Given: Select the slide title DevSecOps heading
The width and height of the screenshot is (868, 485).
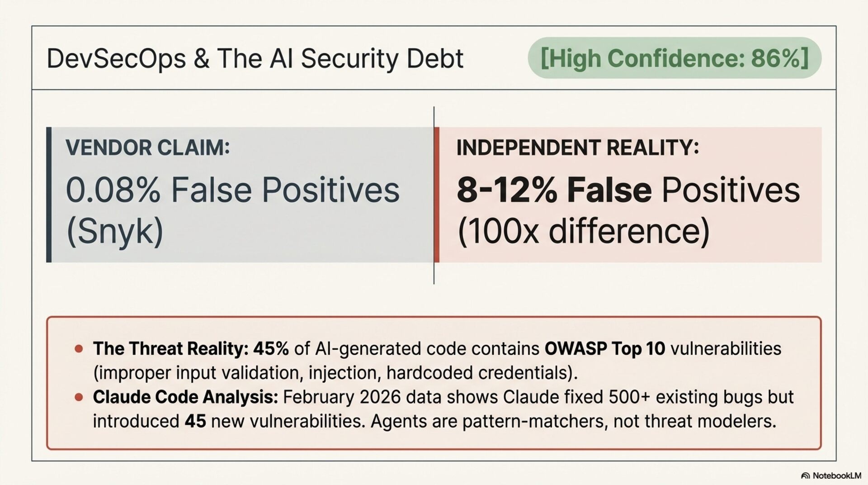Looking at the screenshot, I should pyautogui.click(x=255, y=58).
